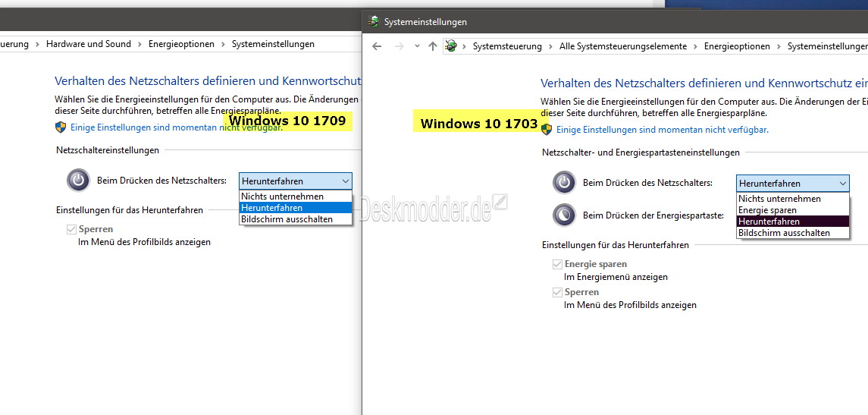The width and height of the screenshot is (868, 415).
Task: Click Systemeinstellungen breadcrumb in left window
Action: (273, 44)
